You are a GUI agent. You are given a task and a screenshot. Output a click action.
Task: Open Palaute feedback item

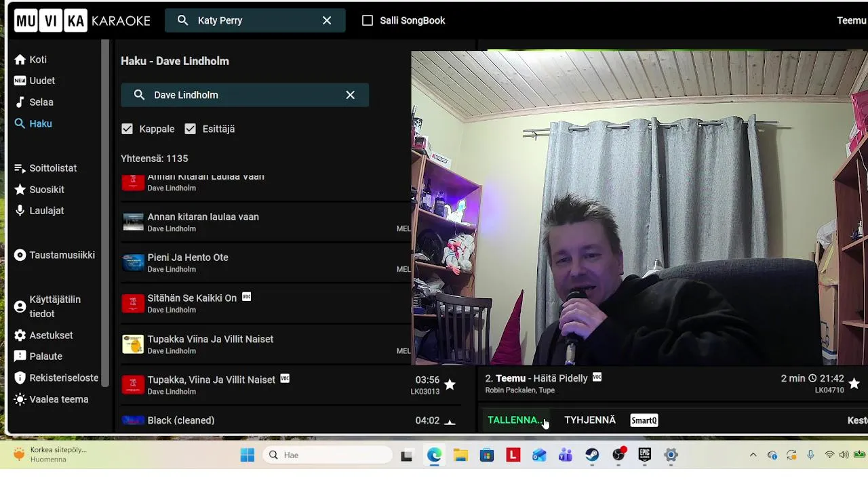(x=39, y=357)
